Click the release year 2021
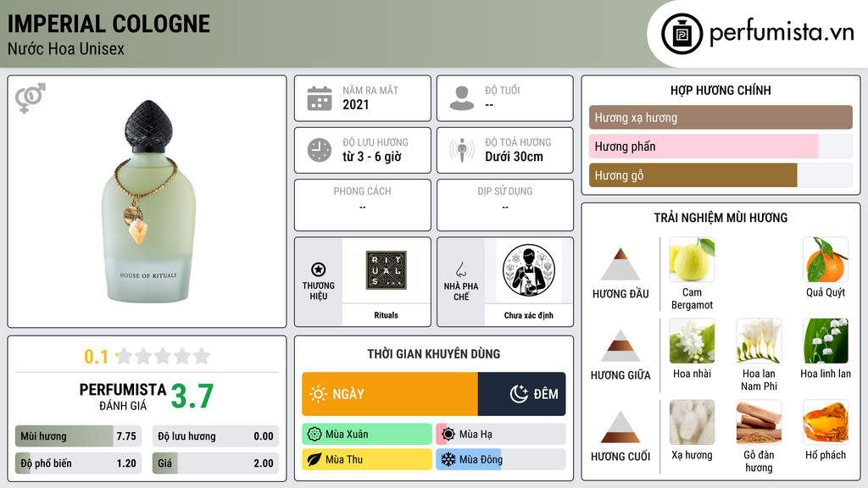 355,104
